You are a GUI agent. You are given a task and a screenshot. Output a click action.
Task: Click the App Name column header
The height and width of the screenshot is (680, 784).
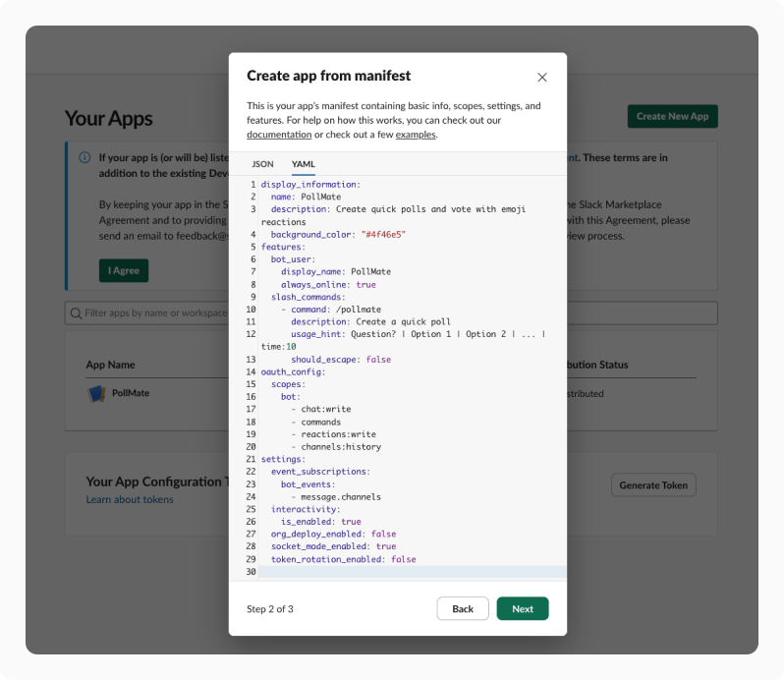click(x=110, y=365)
